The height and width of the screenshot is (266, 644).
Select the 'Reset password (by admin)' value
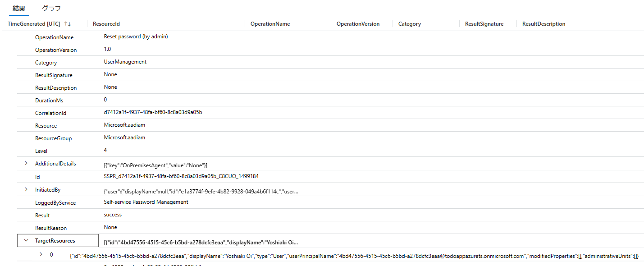click(136, 37)
